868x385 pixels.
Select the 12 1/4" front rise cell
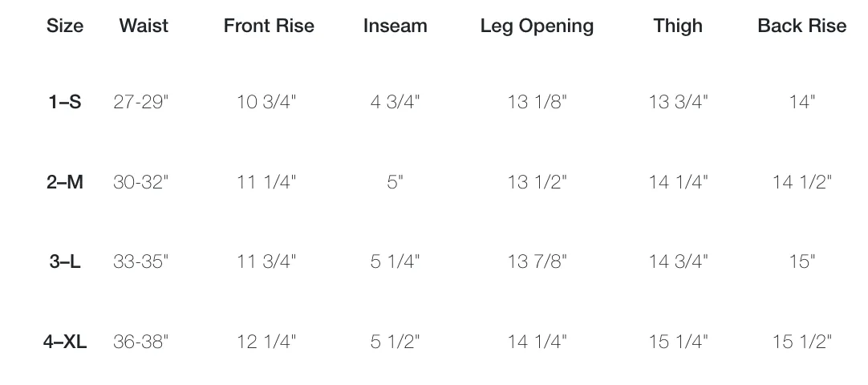[267, 342]
